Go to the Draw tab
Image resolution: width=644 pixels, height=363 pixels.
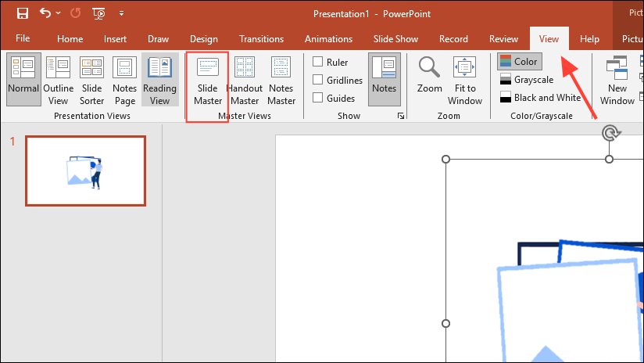click(x=158, y=38)
